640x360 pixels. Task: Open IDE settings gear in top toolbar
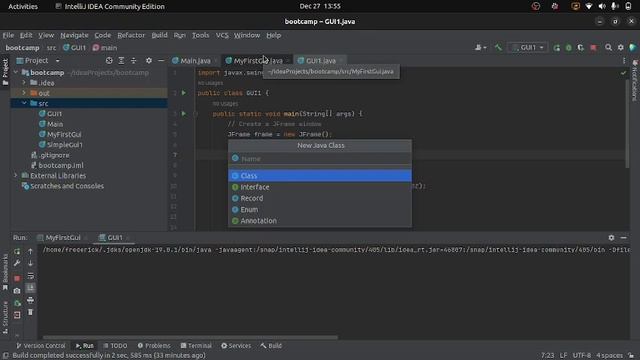point(620,48)
